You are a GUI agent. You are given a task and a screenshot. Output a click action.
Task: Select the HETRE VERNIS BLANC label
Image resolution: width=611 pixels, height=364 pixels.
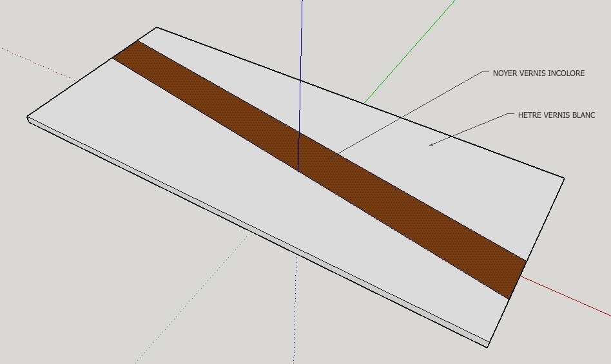556,115
